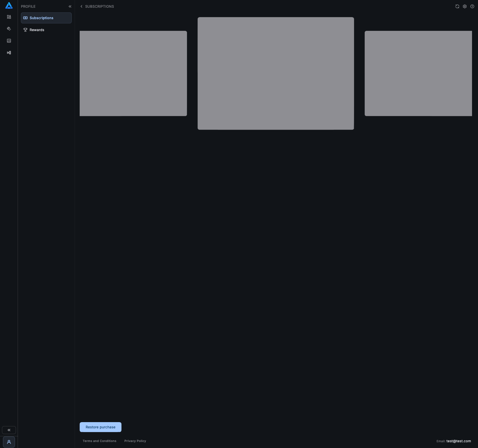478x448 pixels.
Task: Select the right subscription card placeholder
Action: point(418,73)
